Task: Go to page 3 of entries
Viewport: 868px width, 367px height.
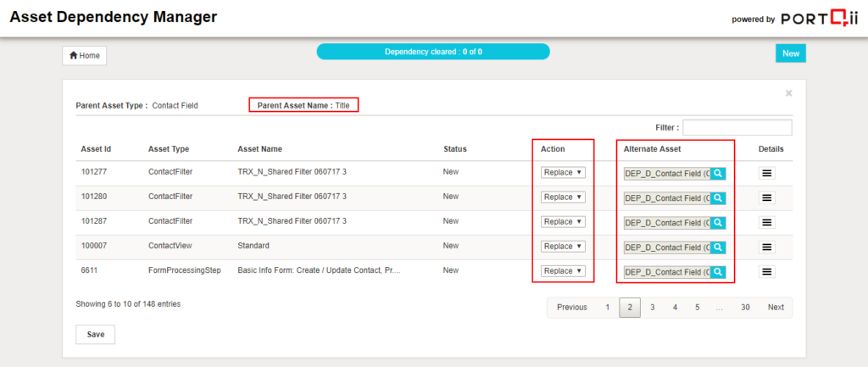Action: tap(652, 308)
